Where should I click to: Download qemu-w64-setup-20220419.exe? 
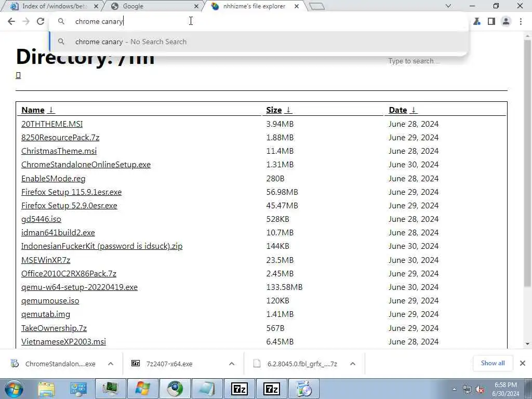click(79, 287)
